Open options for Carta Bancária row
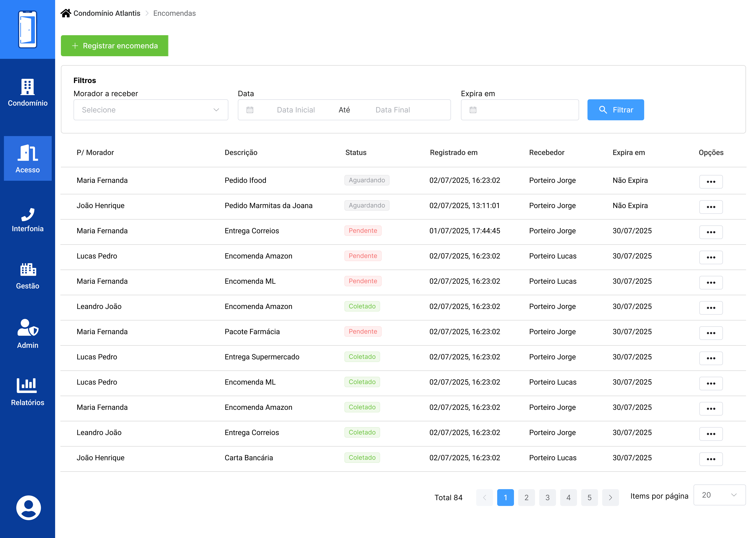 tap(710, 459)
